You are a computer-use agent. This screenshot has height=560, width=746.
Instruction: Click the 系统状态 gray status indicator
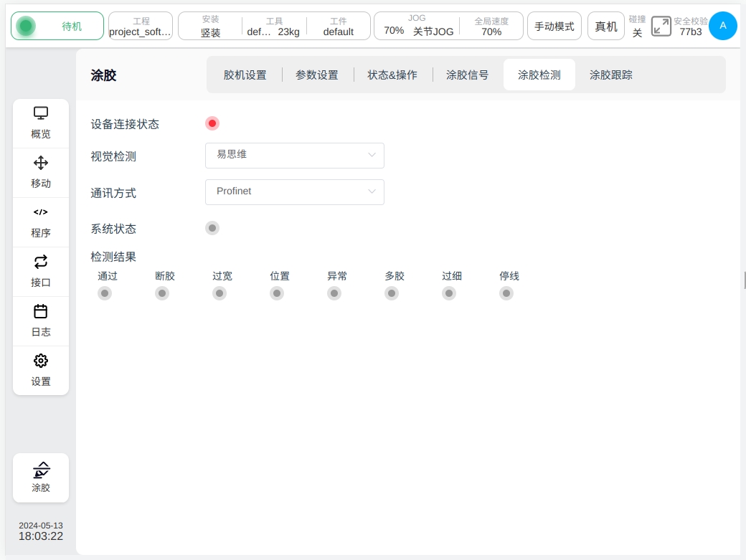212,228
